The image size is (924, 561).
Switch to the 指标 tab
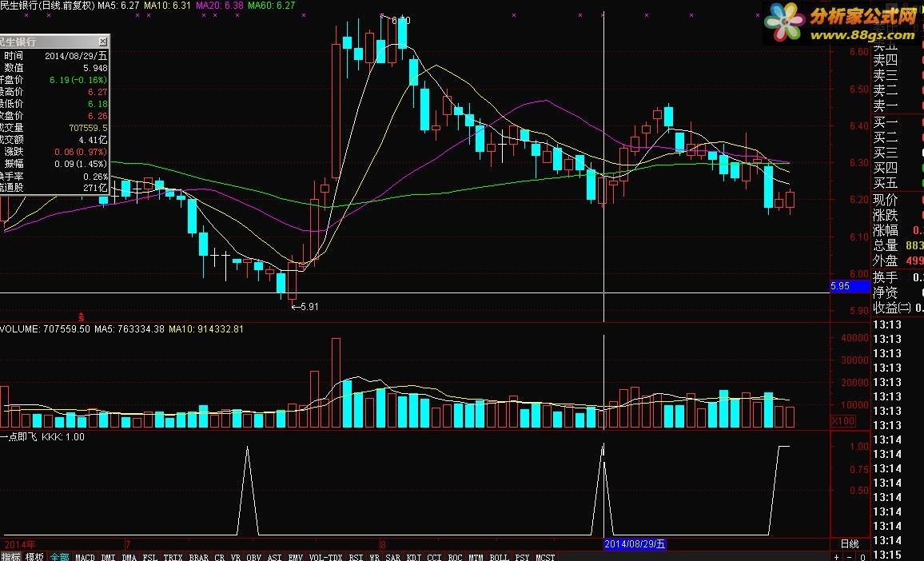tap(10, 557)
